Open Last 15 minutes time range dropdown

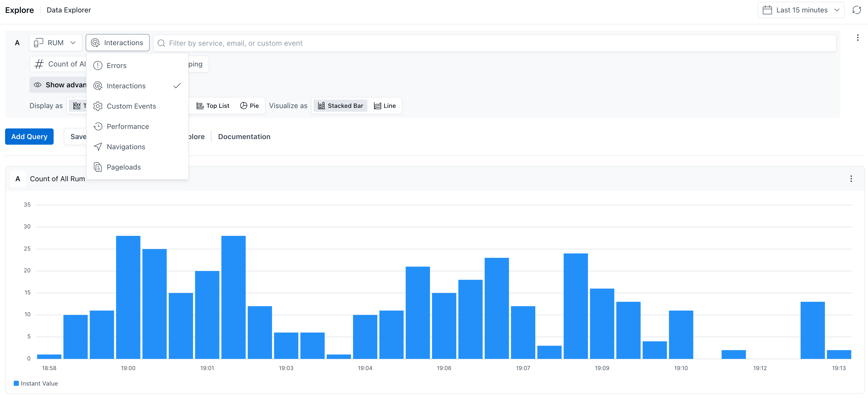[801, 10]
